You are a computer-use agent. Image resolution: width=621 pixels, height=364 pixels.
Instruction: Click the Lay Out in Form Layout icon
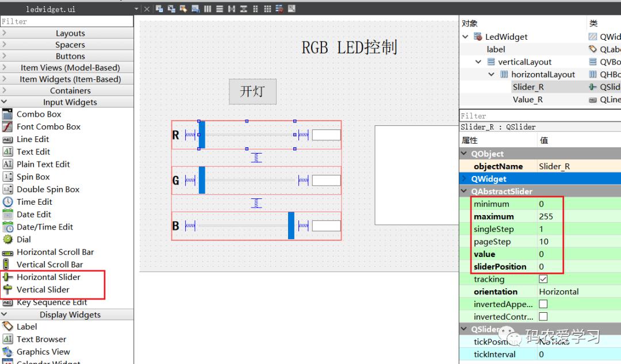coord(255,8)
